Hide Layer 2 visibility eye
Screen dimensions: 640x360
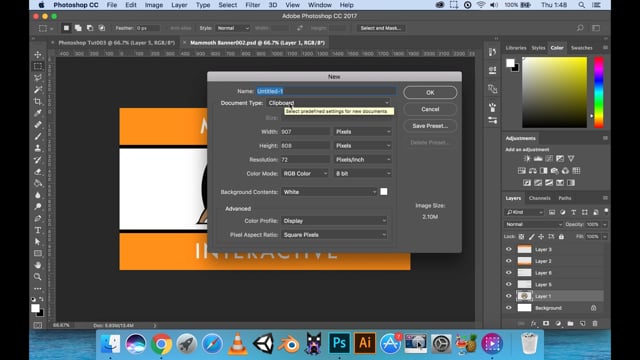coord(509,261)
